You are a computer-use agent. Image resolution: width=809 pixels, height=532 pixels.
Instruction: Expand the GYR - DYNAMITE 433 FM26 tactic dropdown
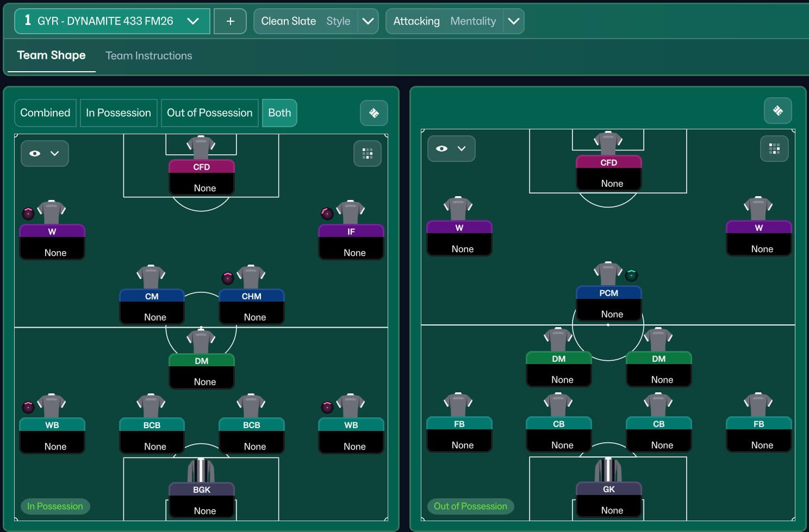click(192, 21)
